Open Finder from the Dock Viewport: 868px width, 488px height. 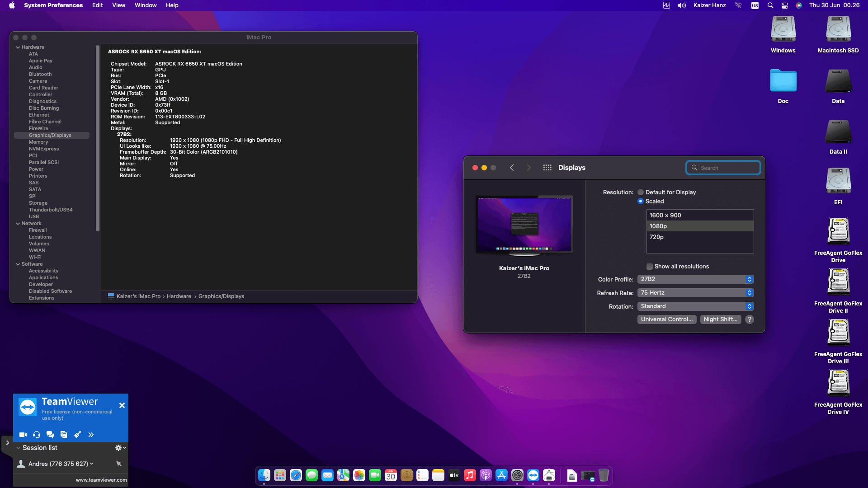tap(264, 475)
